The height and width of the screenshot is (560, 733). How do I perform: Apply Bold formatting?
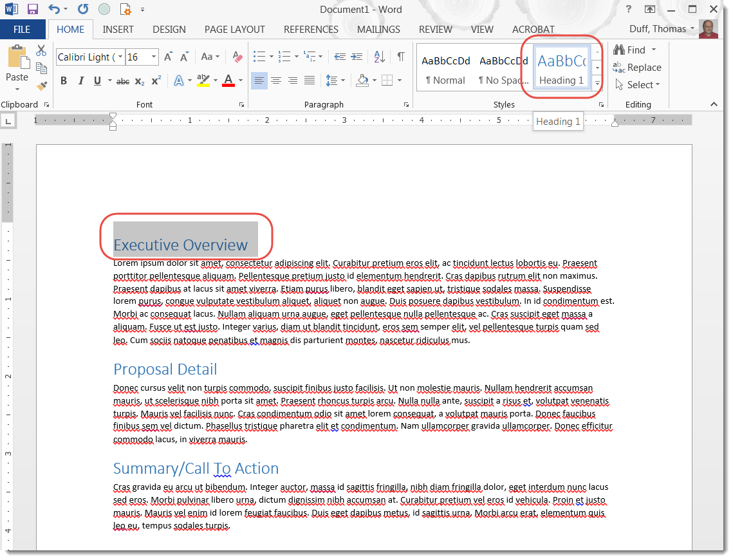tap(63, 80)
